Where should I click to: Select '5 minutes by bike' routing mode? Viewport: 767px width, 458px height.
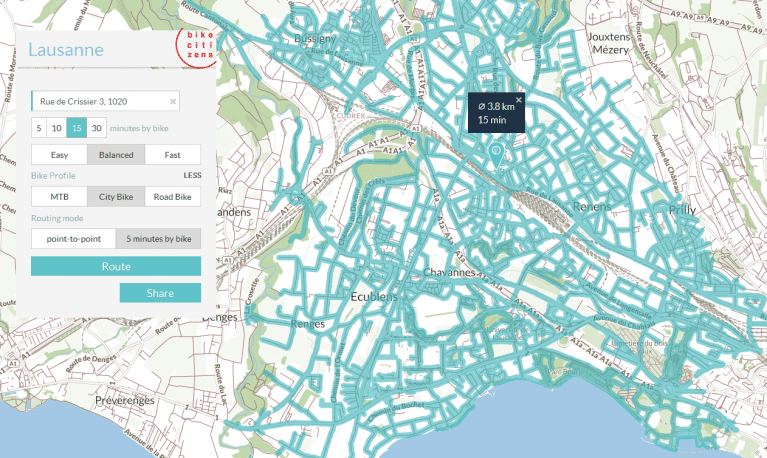pos(158,239)
